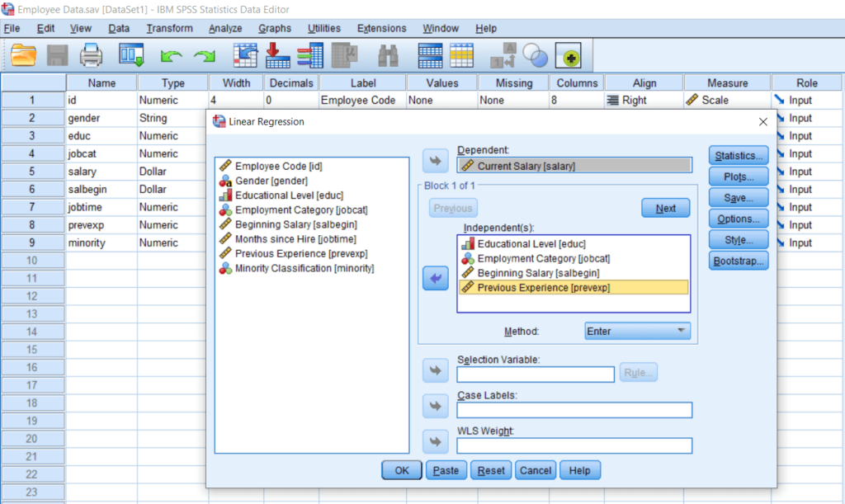Open the Graphs menu
The width and height of the screenshot is (845, 504).
point(275,27)
